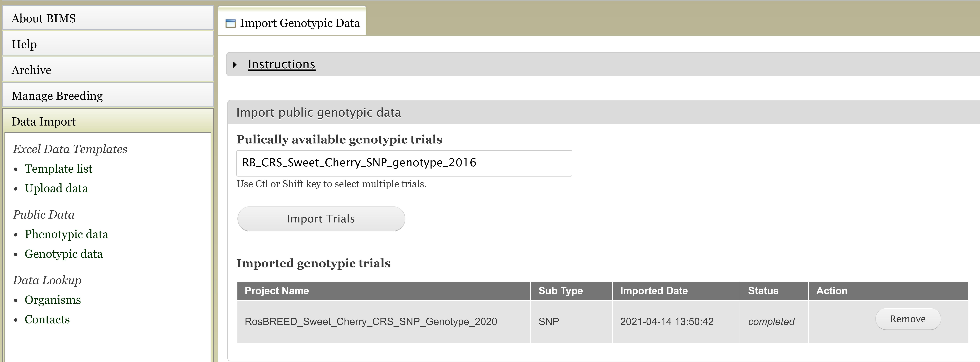Click the Public Data heading
This screenshot has width=980, height=362.
pyautogui.click(x=44, y=214)
